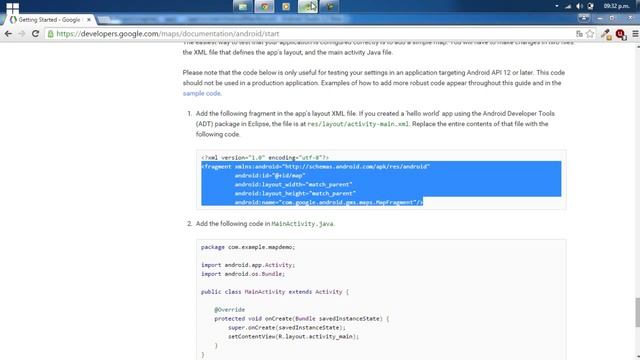The image size is (640, 360).
Task: Open the sample code link
Action: pos(202,93)
